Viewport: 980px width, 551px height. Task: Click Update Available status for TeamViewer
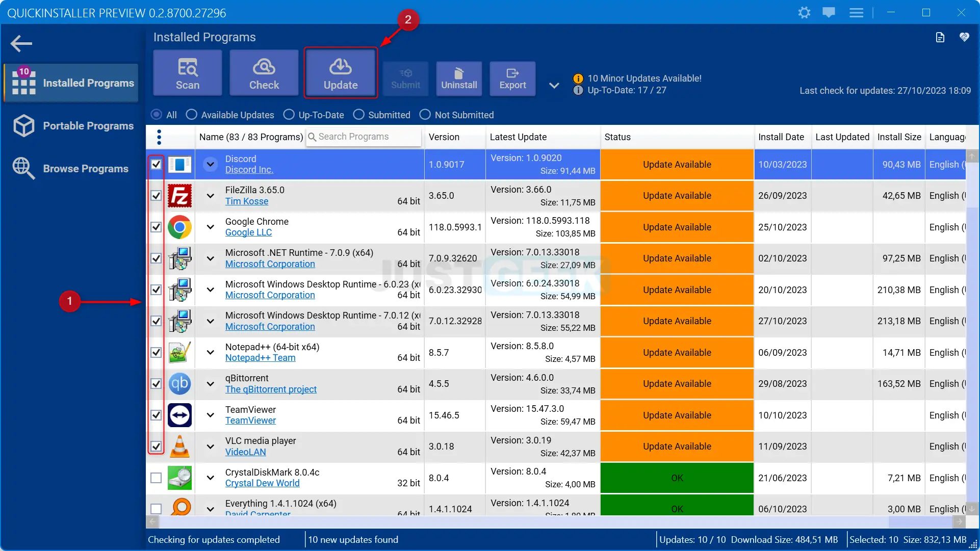[677, 415]
